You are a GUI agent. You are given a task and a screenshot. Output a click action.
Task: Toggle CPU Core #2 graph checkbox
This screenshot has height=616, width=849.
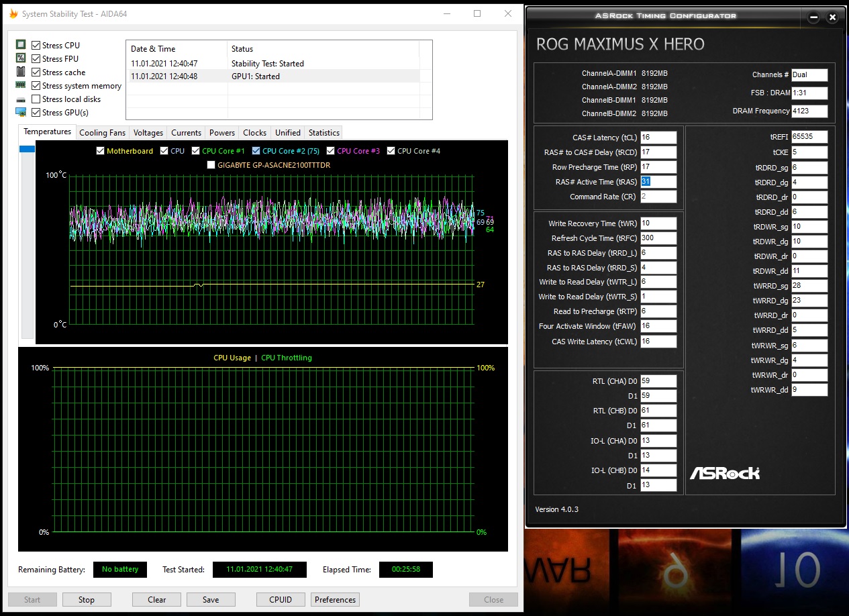click(256, 151)
